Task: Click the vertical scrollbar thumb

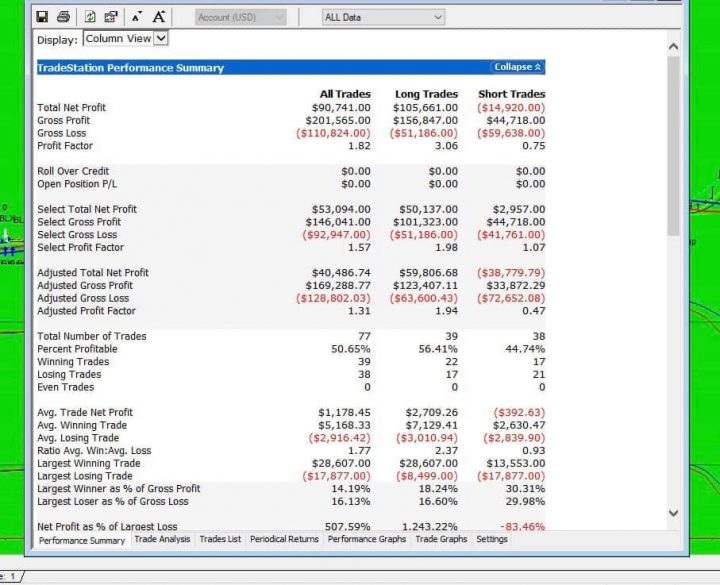Action: (x=673, y=146)
